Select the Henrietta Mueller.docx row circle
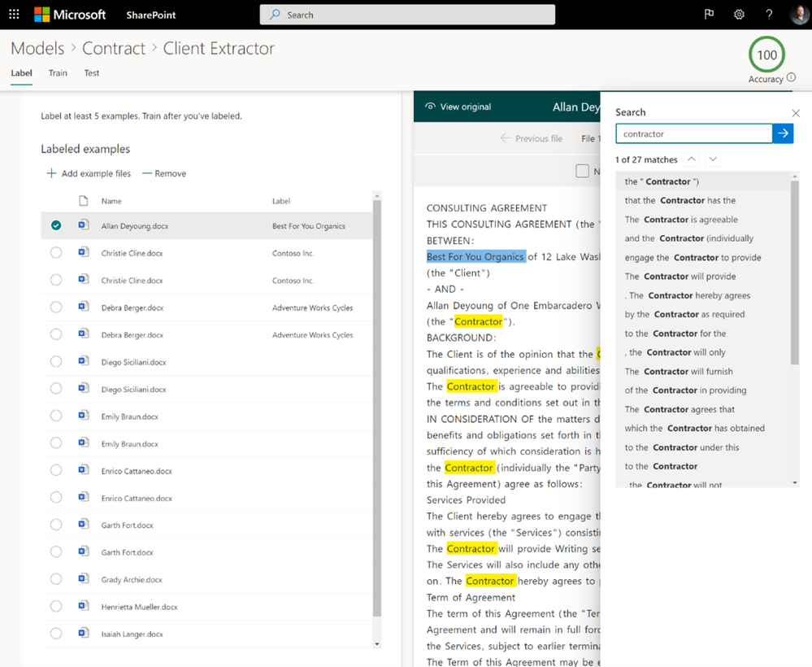812x667 pixels. point(56,606)
